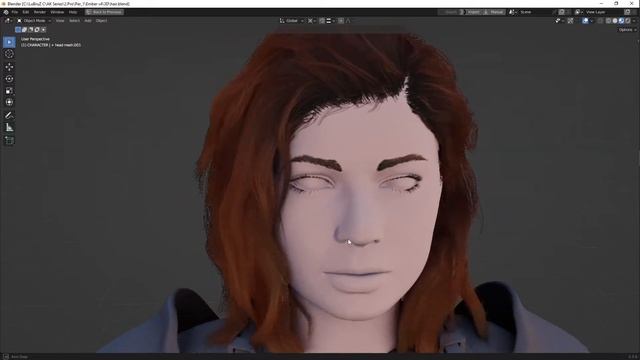Click the Scene name field
The image size is (640, 360).
coord(537,12)
